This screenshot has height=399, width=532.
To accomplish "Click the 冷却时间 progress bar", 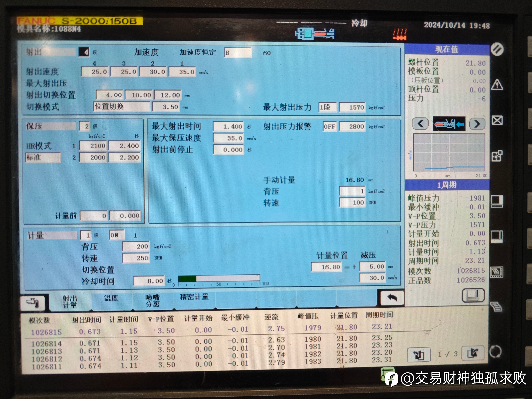I will tap(219, 278).
